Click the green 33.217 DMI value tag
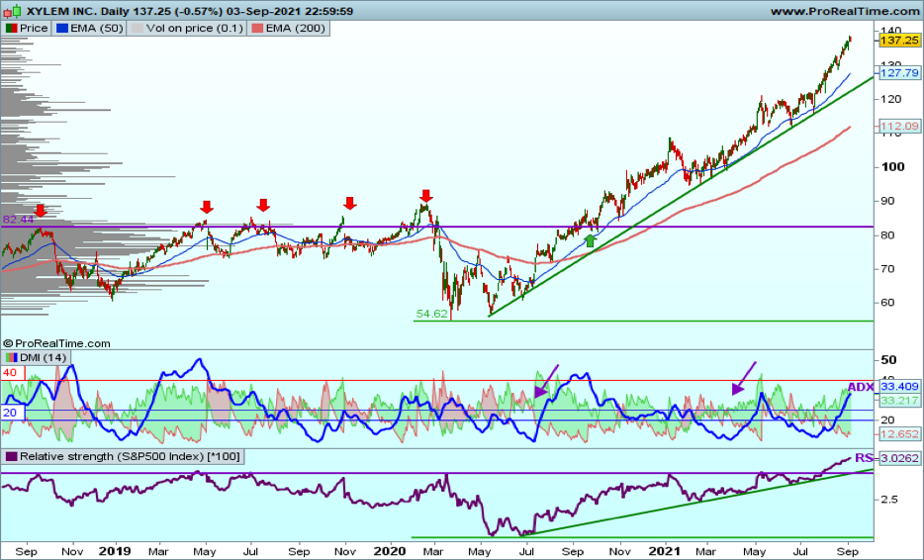924x560 pixels. point(900,401)
